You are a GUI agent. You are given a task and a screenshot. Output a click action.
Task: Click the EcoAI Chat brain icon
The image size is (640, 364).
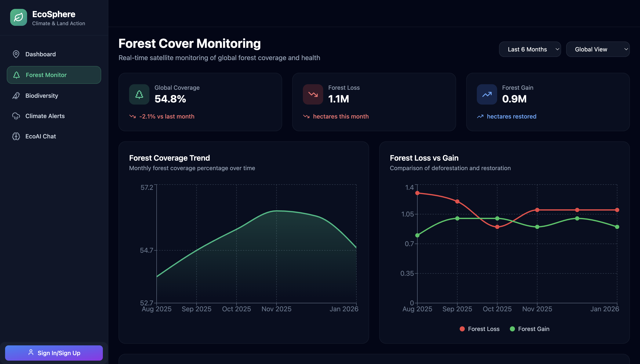[16, 136]
